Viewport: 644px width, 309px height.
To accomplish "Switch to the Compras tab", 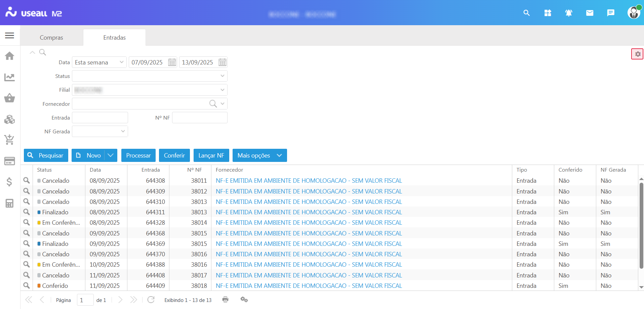I will click(51, 38).
